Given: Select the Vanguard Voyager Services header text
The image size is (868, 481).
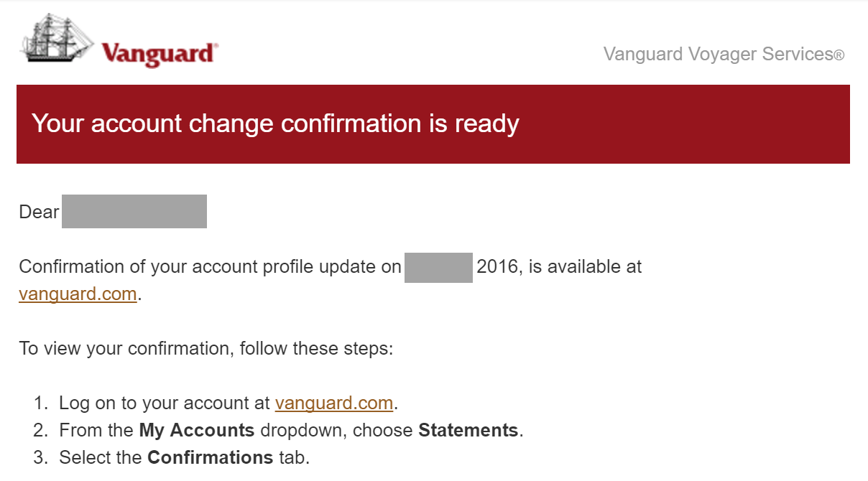Looking at the screenshot, I should coord(717,54).
